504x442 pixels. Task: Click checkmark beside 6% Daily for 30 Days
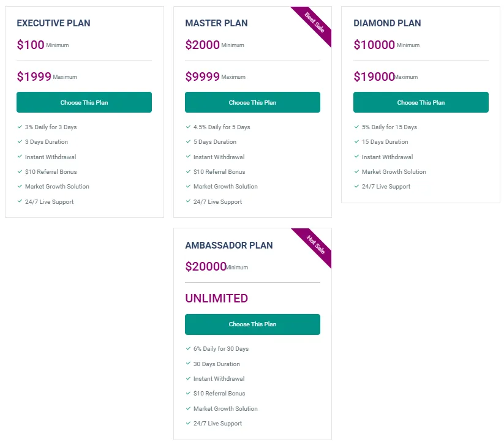tap(188, 349)
